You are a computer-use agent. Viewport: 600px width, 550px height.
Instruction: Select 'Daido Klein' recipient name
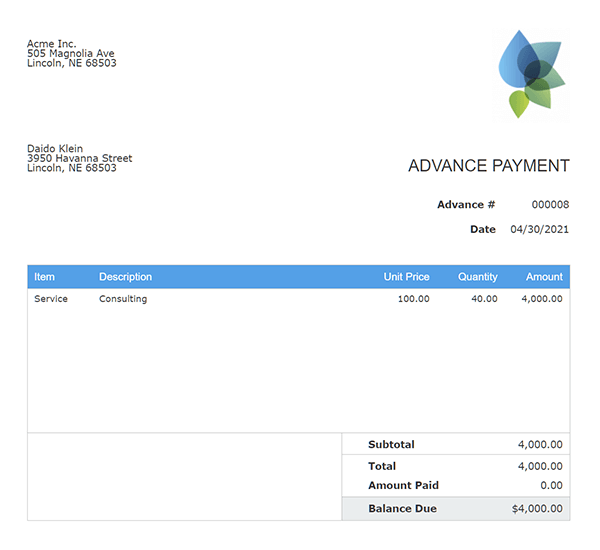[x=55, y=149]
